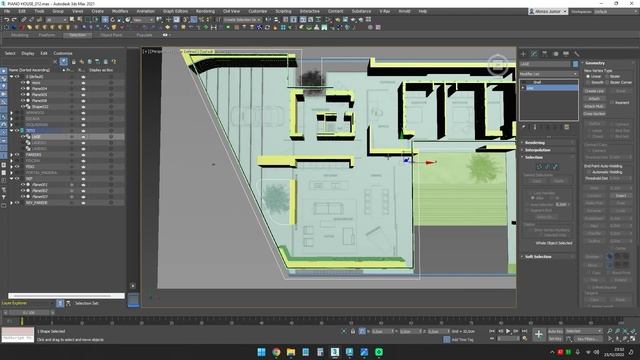Click the object name field in Modify panel
The image size is (640, 360).
click(545, 64)
